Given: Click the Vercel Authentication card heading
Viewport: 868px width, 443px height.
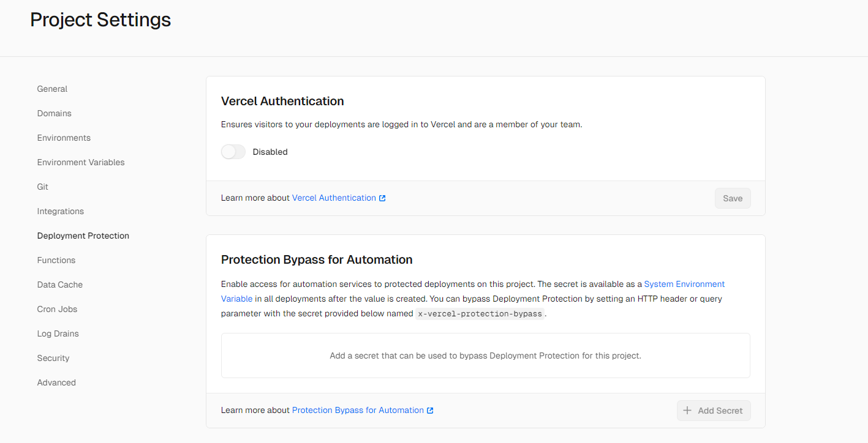Looking at the screenshot, I should point(282,101).
